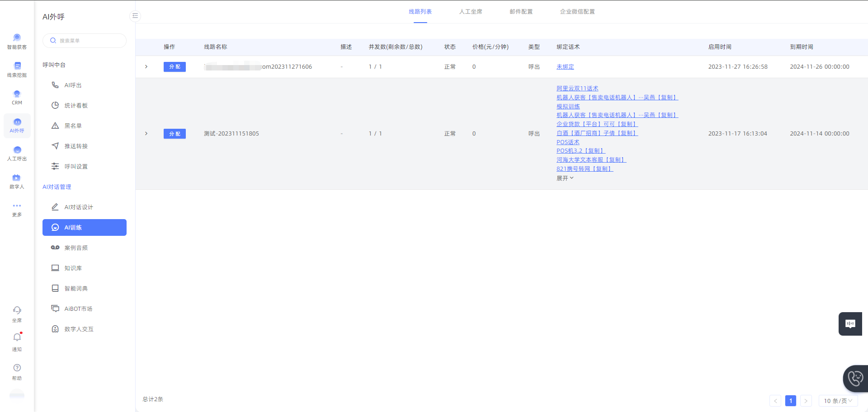Click the 2024-11-14 00:00:00 expiry cell
Image resolution: width=868 pixels, height=412 pixels.
coord(820,134)
